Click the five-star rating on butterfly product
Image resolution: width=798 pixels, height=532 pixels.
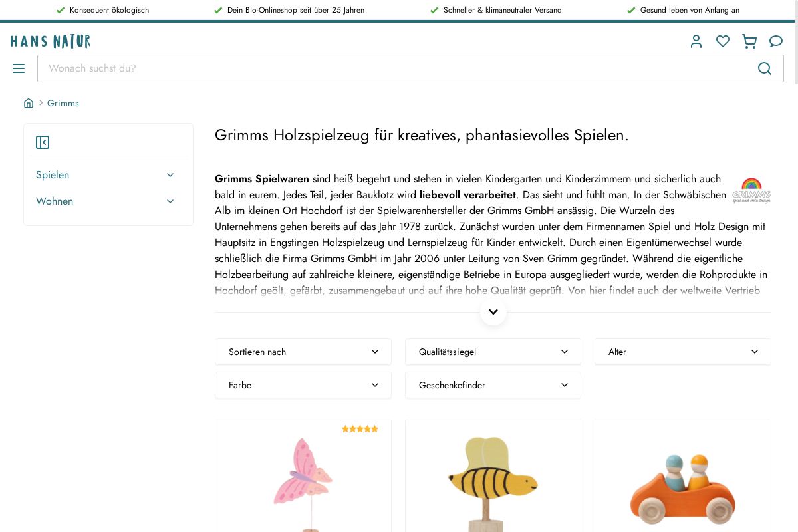(x=360, y=429)
